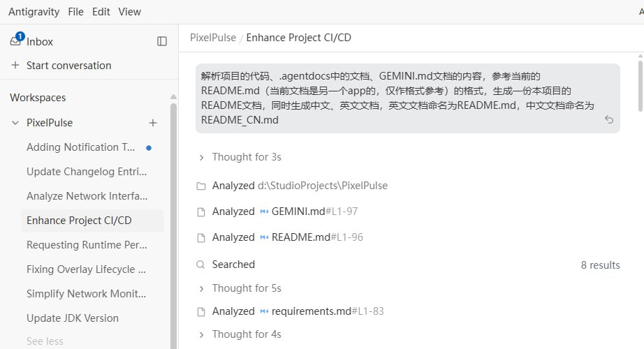This screenshot has width=644, height=349.
Task: Add a conversation to the PixelPulse workspace
Action: (x=153, y=123)
